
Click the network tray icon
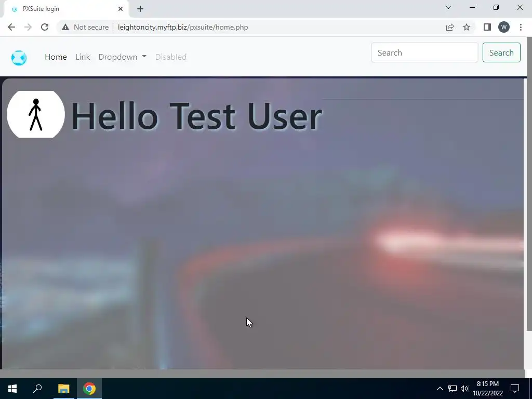click(453, 389)
